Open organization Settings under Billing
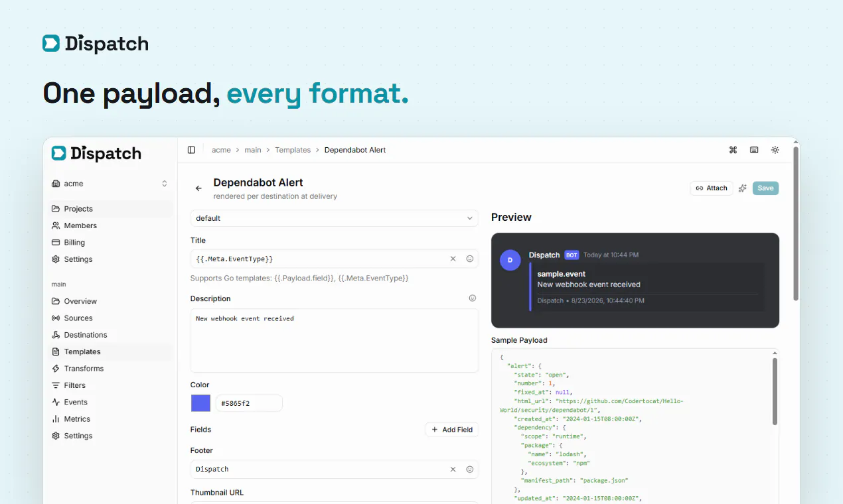The width and height of the screenshot is (843, 504). pyautogui.click(x=110, y=259)
